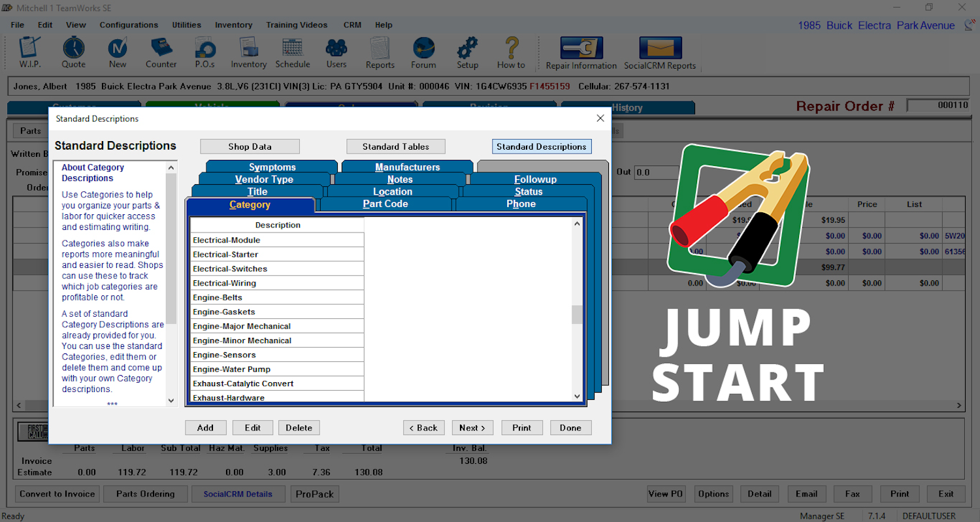The height and width of the screenshot is (522, 980).
Task: Switch to the Symptoms tab
Action: click(x=272, y=167)
